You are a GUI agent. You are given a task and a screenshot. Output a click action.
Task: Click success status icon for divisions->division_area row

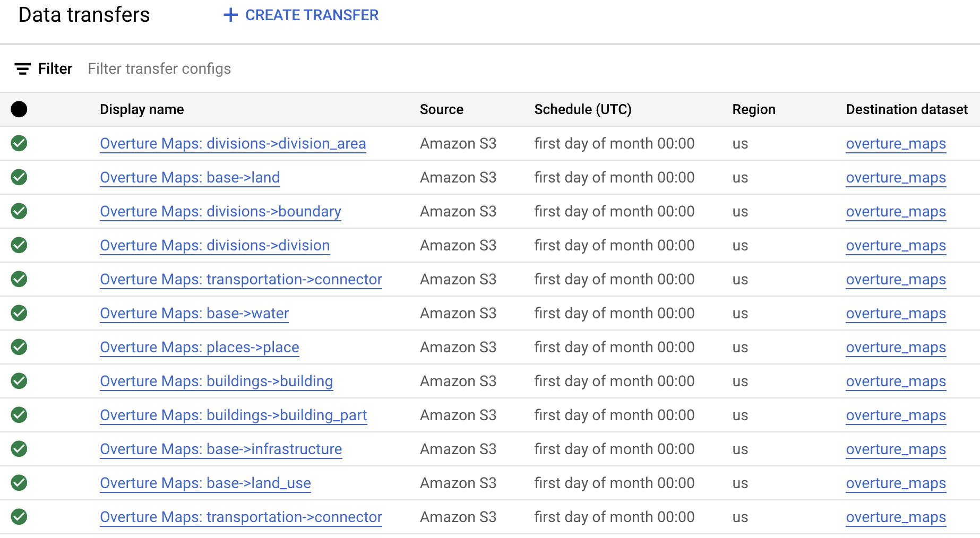tap(19, 143)
